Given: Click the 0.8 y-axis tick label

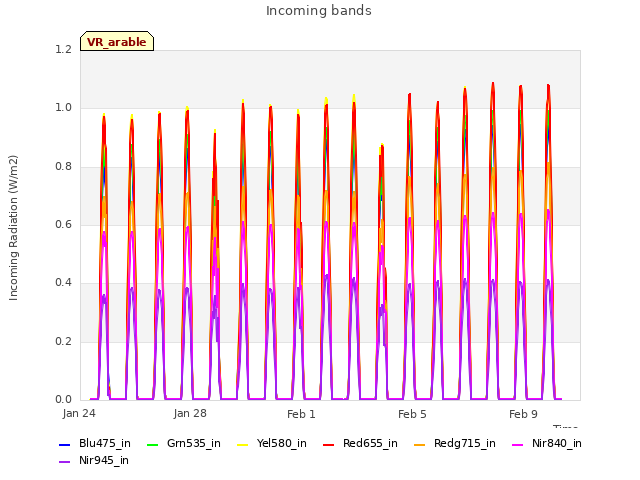Looking at the screenshot, I should pos(63,166).
